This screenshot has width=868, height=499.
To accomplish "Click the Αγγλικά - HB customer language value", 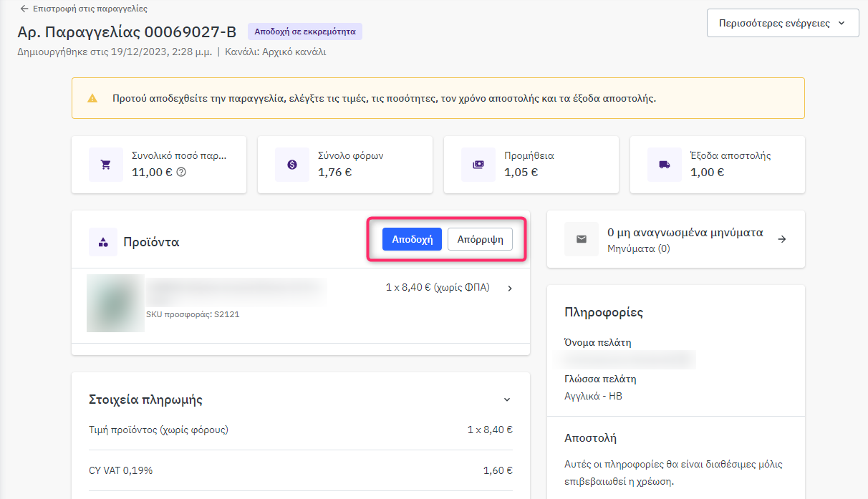I will (x=593, y=396).
